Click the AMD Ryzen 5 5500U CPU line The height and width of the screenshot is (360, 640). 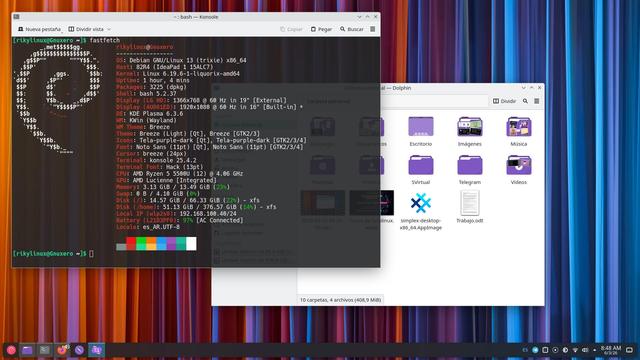(x=180, y=173)
